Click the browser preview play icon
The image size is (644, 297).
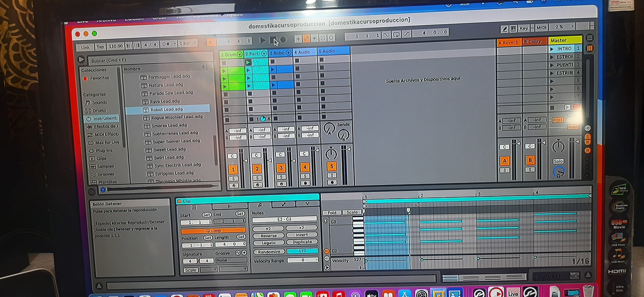(81, 59)
